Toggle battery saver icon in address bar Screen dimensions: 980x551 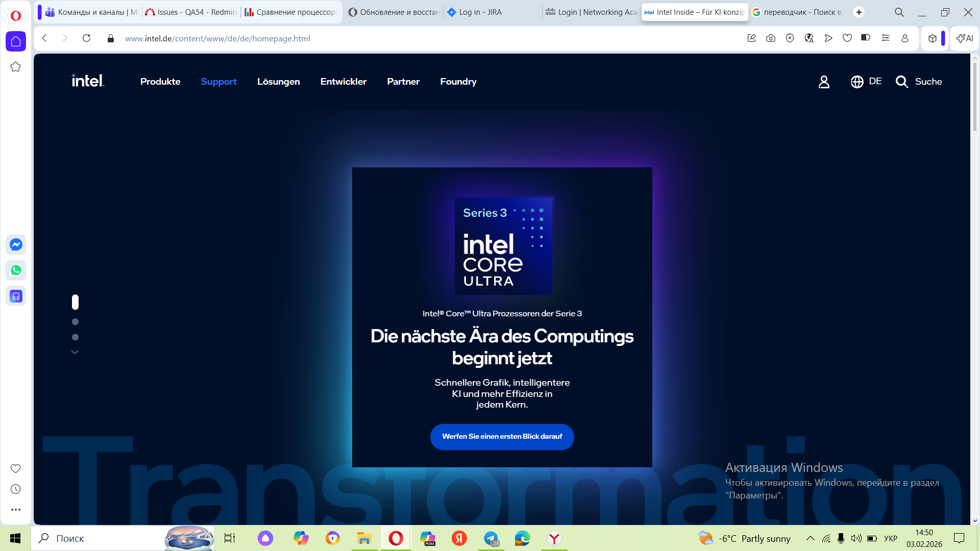pos(866,38)
